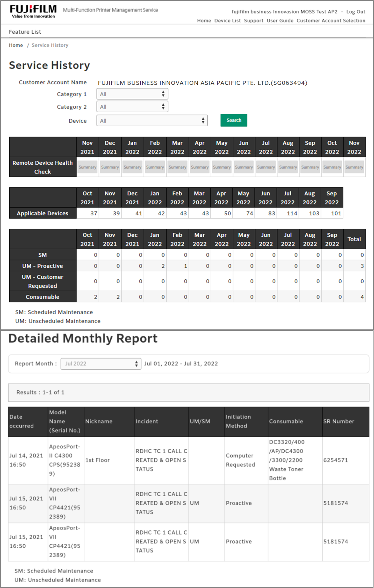This screenshot has width=374, height=588.
Task: Select Customer Account Selection
Action: click(331, 21)
